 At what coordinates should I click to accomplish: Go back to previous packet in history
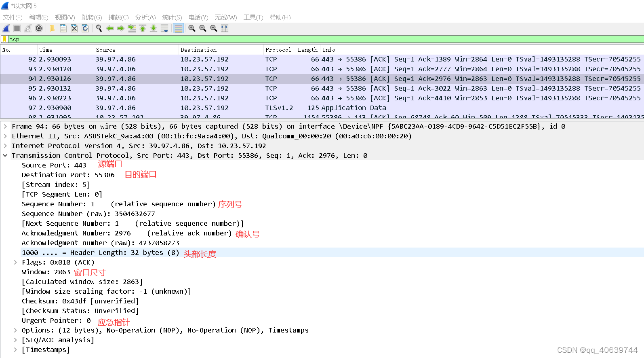109,28
